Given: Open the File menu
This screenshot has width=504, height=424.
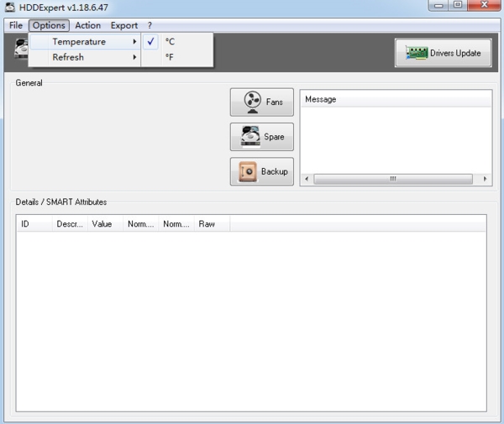Looking at the screenshot, I should (x=16, y=25).
